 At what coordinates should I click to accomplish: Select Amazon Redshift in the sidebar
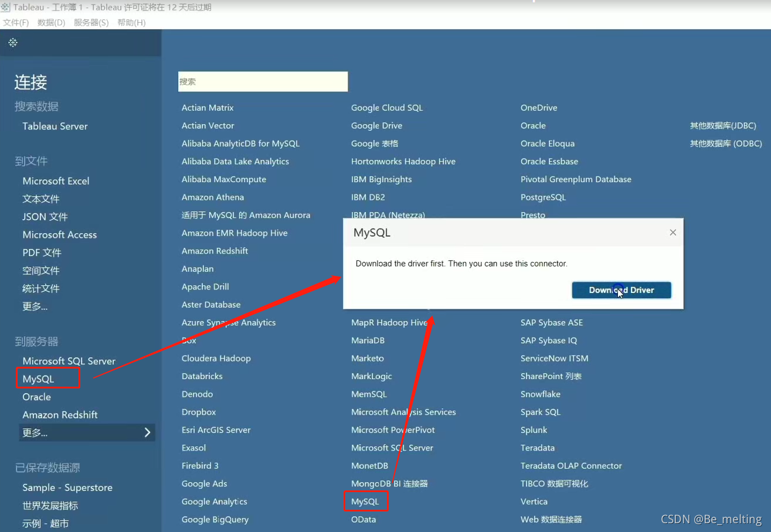click(x=60, y=415)
